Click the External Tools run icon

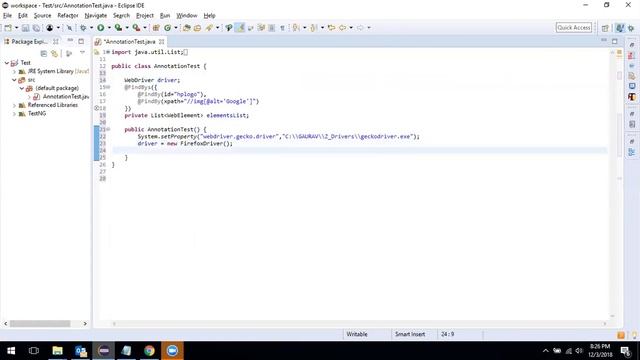136,28
